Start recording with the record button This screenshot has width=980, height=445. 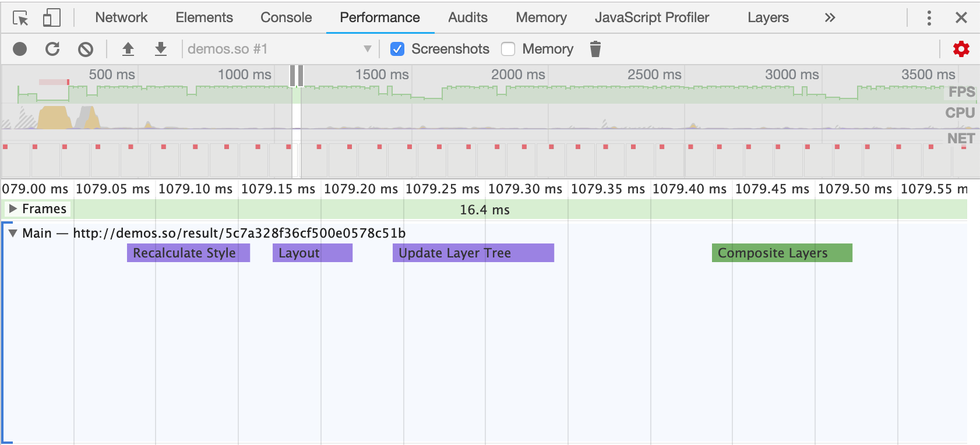pyautogui.click(x=20, y=49)
